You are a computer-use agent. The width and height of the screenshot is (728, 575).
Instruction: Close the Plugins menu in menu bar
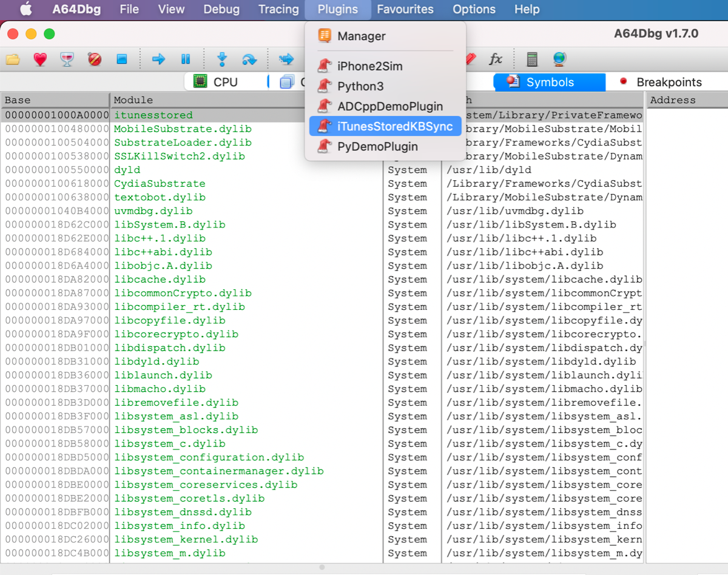pos(338,9)
